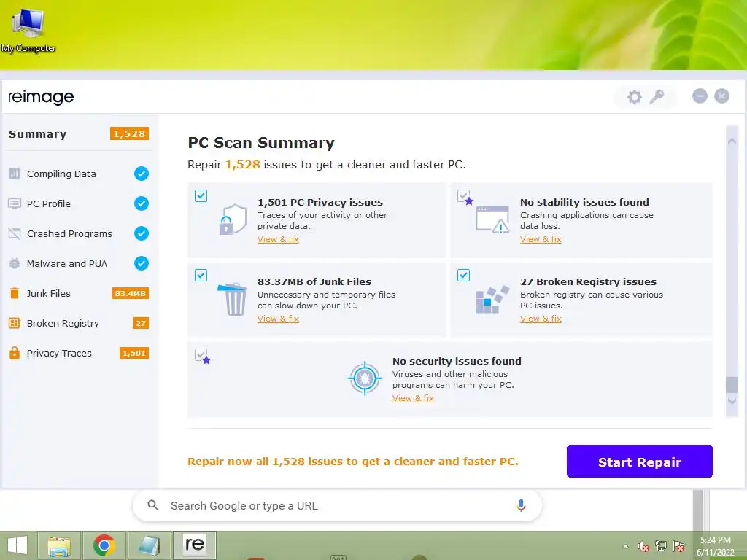Click the large trash can illustration

(232, 299)
